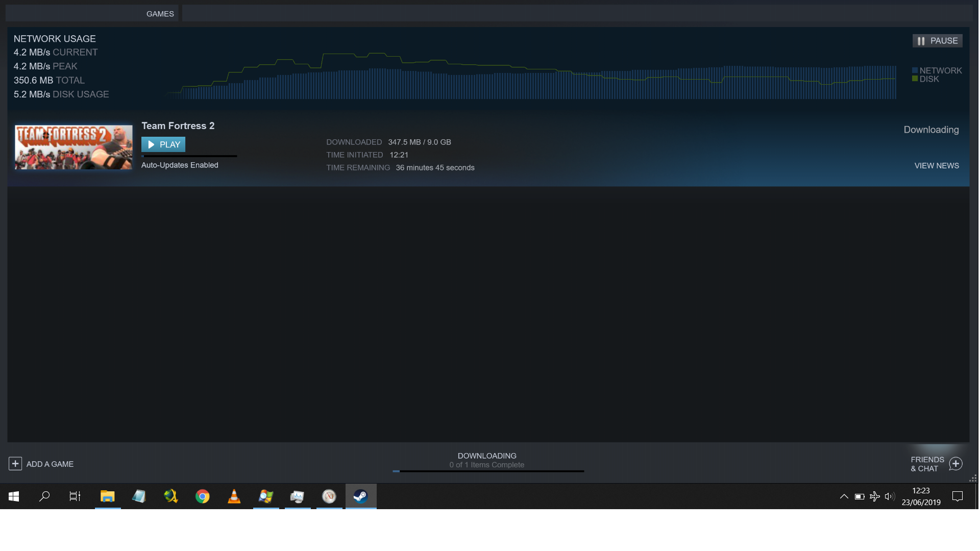Click the network usage graph
This screenshot has height=551, width=980.
coord(531,76)
